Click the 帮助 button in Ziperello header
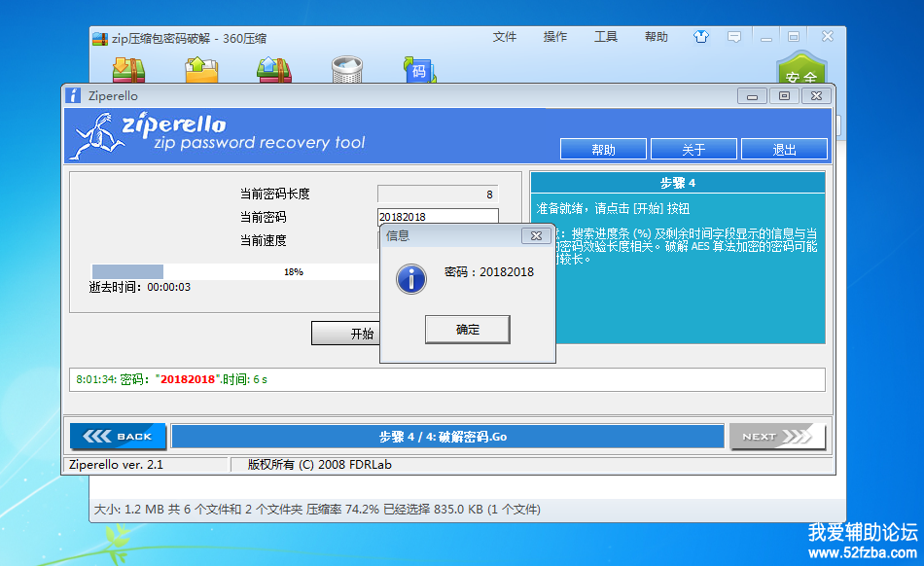Viewport: 924px width, 566px height. click(x=603, y=150)
